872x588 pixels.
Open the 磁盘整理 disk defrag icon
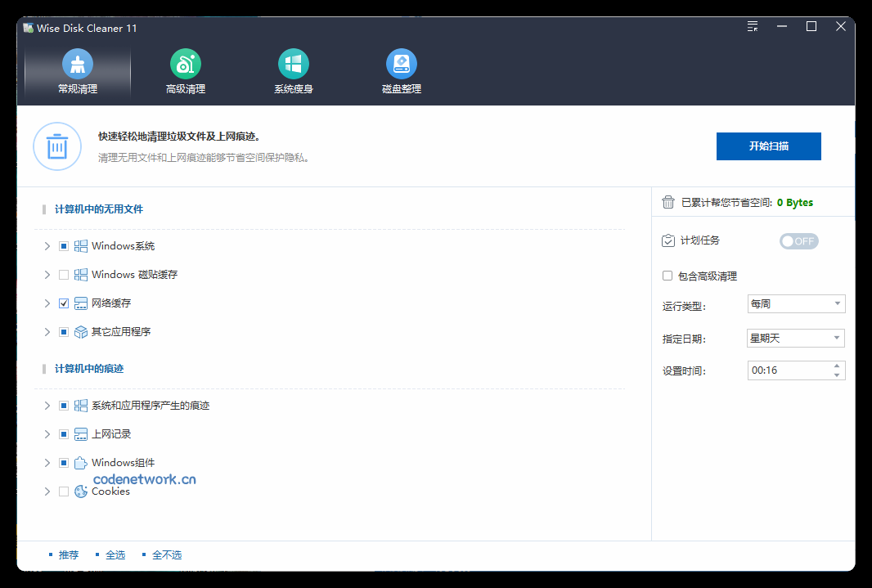point(401,63)
